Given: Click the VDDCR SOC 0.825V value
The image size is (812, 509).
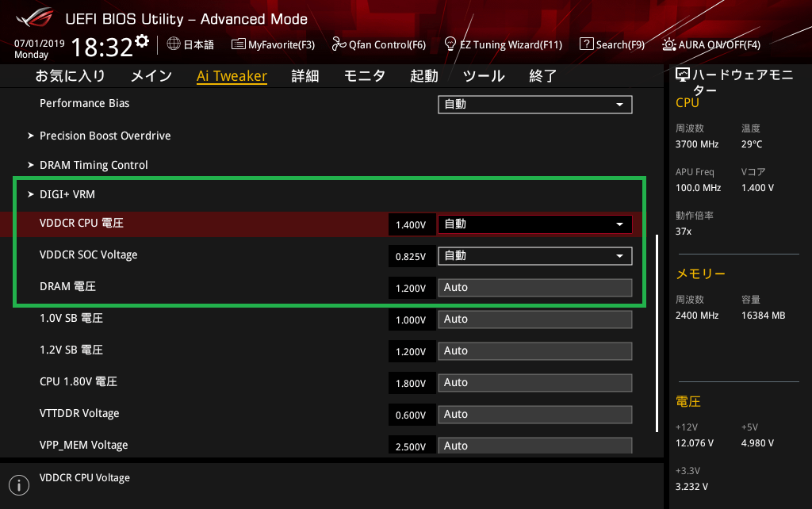Looking at the screenshot, I should (x=412, y=256).
